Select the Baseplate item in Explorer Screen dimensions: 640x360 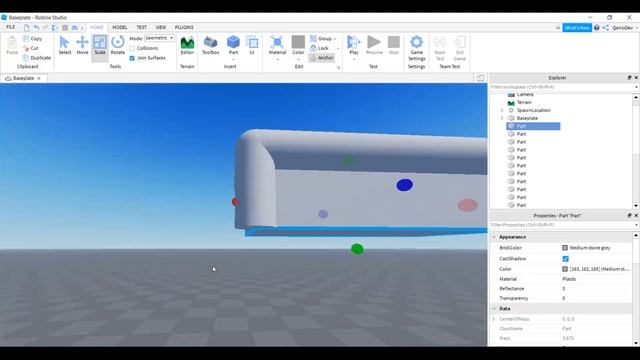(527, 118)
